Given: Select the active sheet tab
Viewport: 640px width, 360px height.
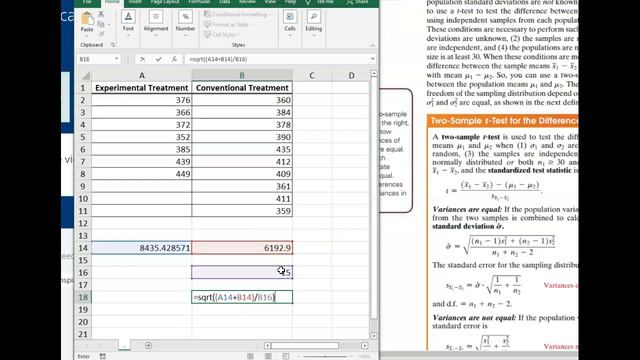Looking at the screenshot, I should click(124, 345).
